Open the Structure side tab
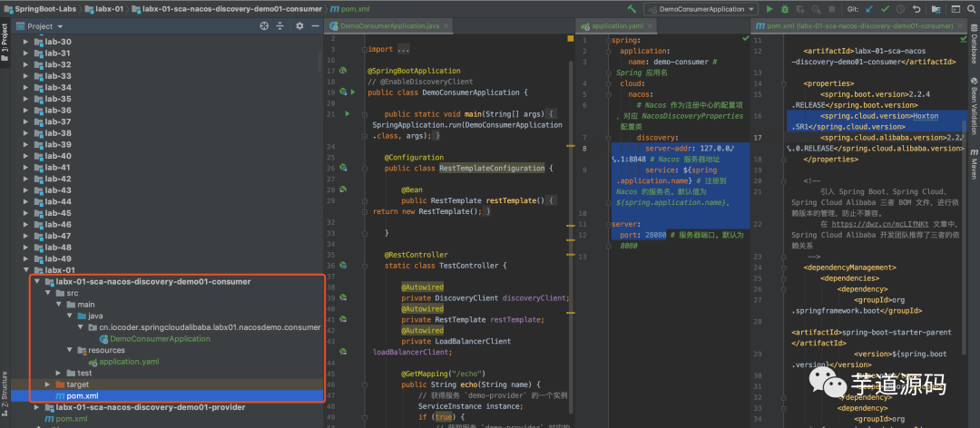 [x=5, y=394]
